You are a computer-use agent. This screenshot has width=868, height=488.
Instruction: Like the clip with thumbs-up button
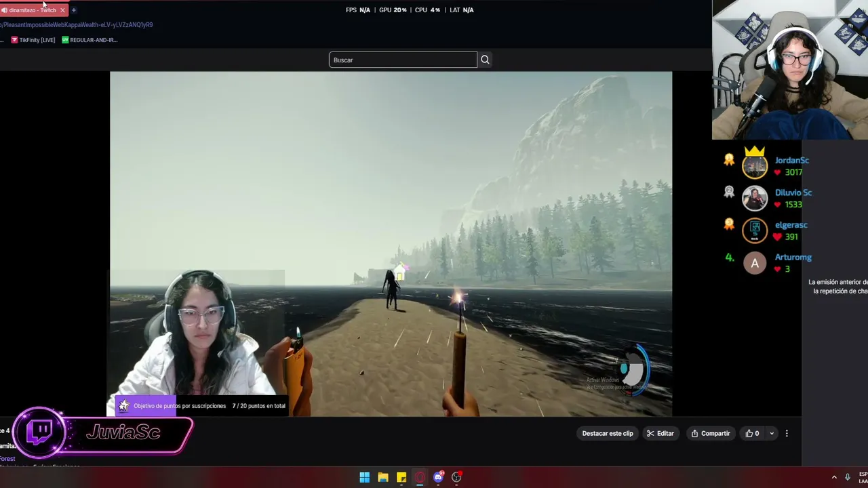tap(752, 433)
